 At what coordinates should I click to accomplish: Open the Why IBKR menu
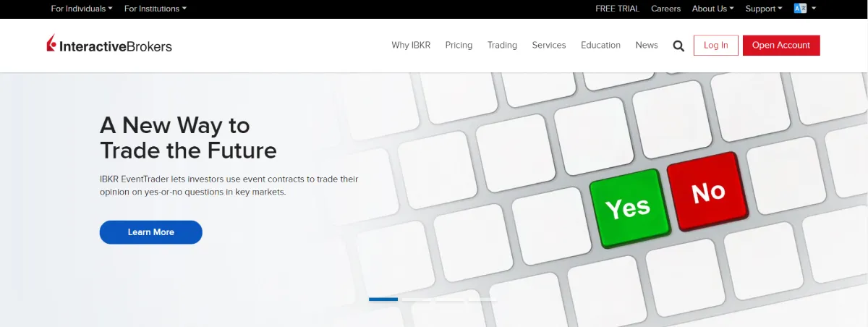point(411,45)
